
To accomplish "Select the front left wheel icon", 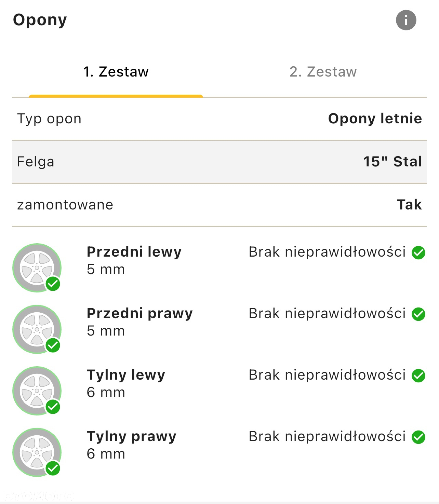I will coord(37,268).
